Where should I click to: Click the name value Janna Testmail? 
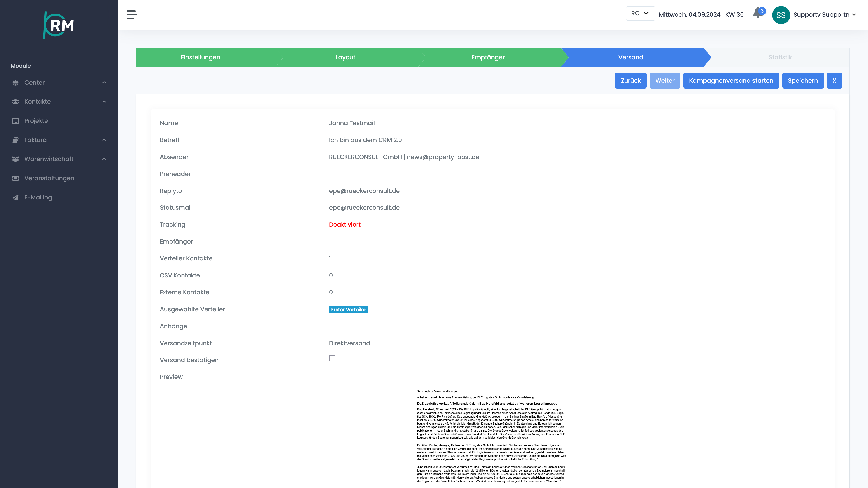(352, 123)
